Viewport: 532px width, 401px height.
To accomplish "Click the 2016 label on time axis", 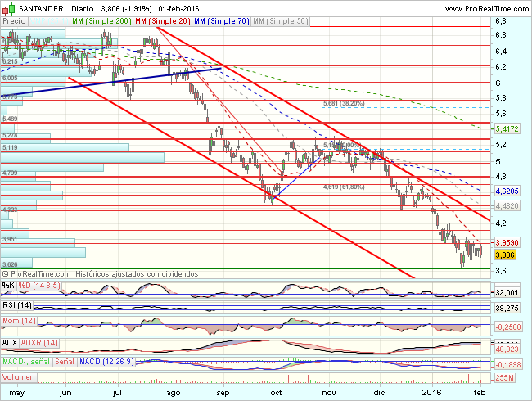I will [x=431, y=393].
